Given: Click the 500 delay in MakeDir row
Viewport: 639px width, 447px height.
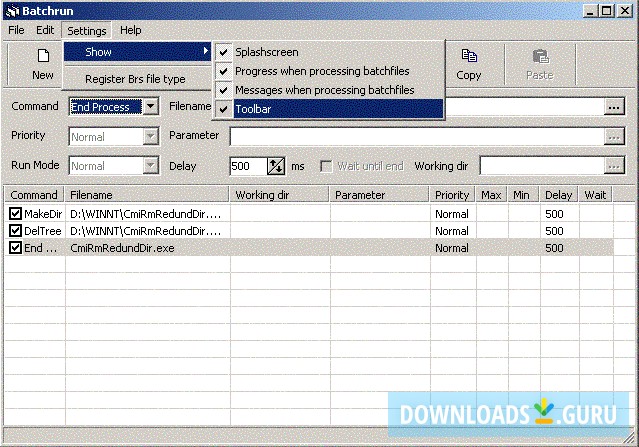Looking at the screenshot, I should [554, 214].
